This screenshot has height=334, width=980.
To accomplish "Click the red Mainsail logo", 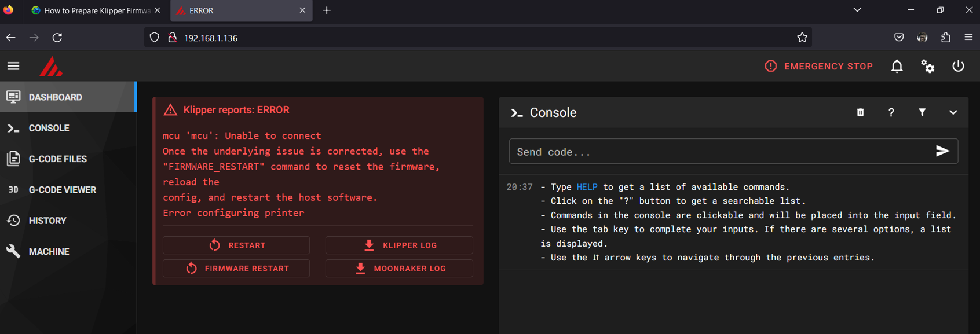I will (51, 67).
